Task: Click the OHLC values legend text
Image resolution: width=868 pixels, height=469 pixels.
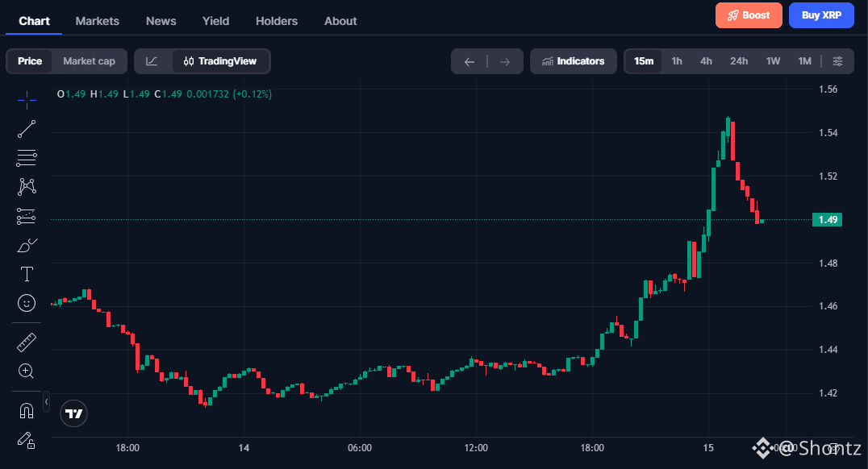Action: point(165,94)
